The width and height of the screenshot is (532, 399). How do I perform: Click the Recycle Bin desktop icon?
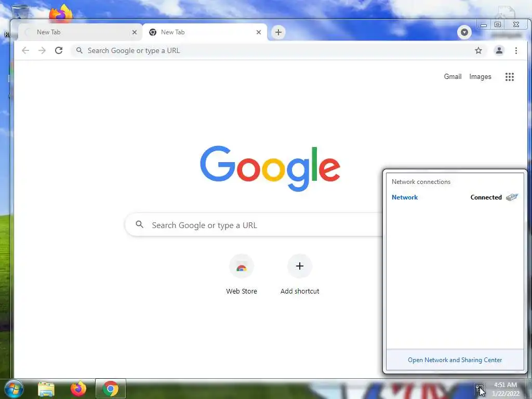click(20, 11)
